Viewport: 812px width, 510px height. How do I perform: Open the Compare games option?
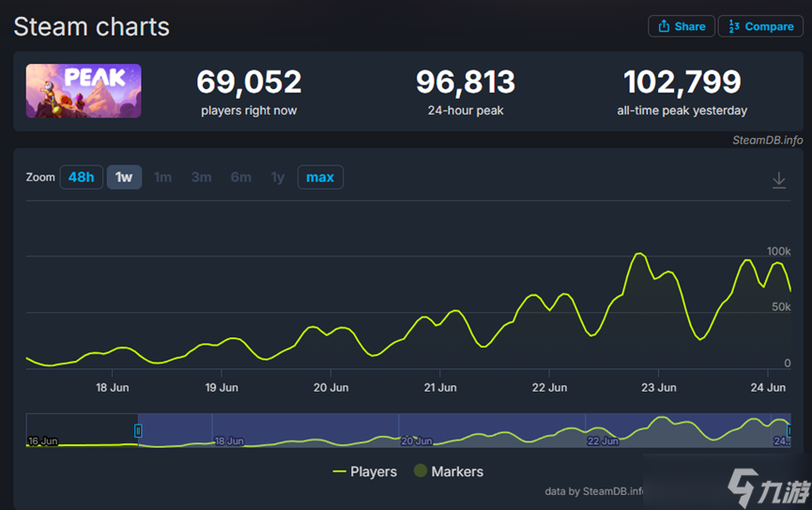[x=759, y=26]
